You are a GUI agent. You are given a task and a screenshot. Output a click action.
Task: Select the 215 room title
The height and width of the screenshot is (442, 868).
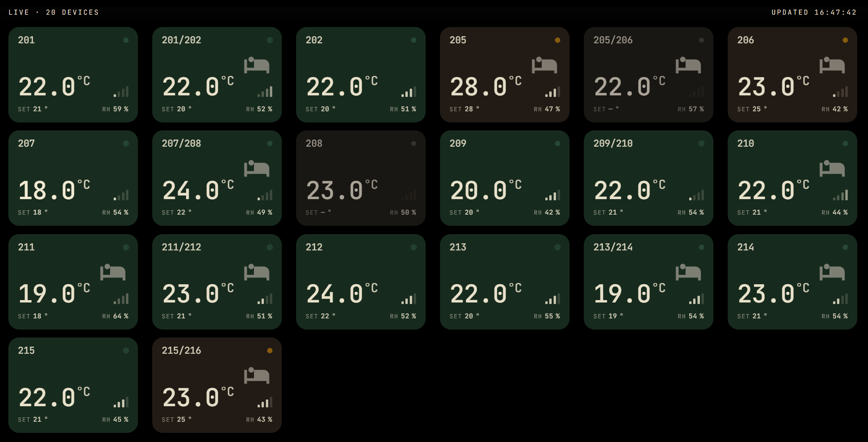(26, 351)
